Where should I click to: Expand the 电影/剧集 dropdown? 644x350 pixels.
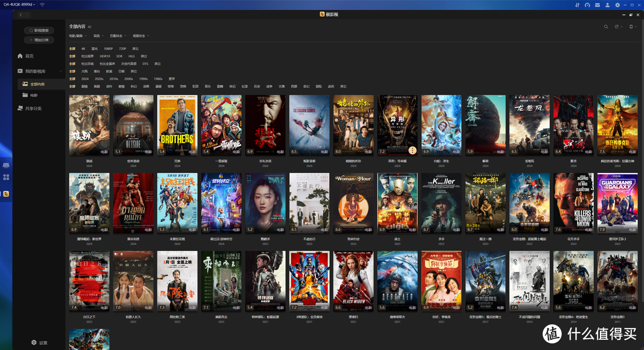(78, 36)
